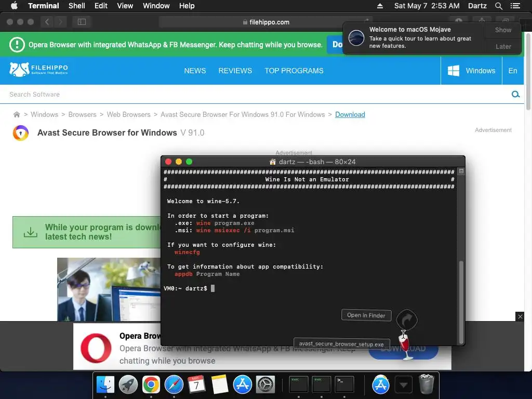Click the home breadcrumb icon
Screen dimensions: 532x399
(x=16, y=115)
